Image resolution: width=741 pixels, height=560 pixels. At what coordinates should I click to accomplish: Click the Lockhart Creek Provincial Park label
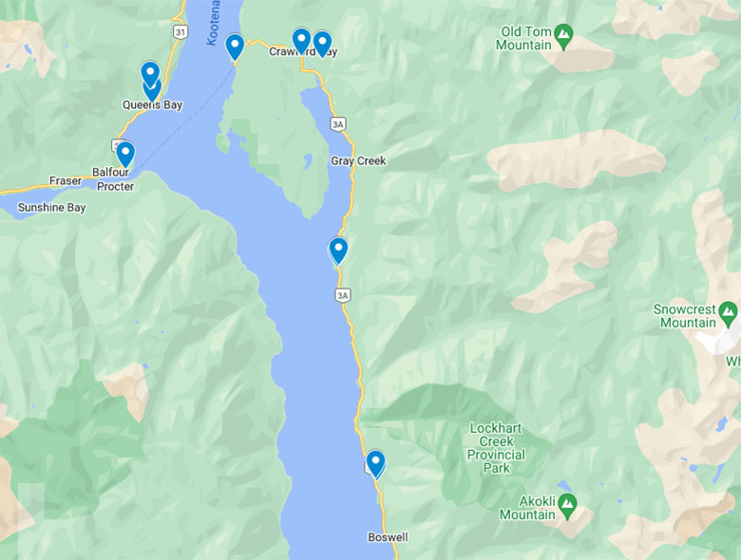[496, 448]
